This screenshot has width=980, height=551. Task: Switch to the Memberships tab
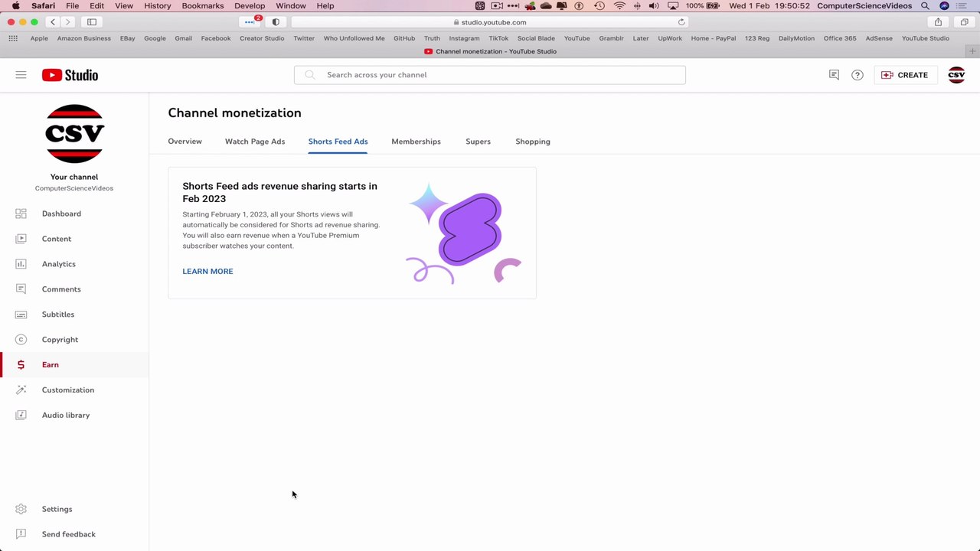416,142
